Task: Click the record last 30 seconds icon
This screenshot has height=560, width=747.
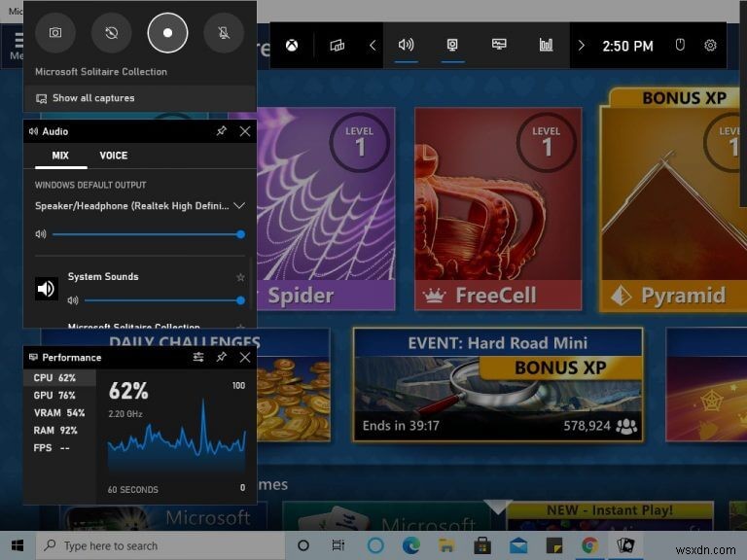Action: coord(112,33)
